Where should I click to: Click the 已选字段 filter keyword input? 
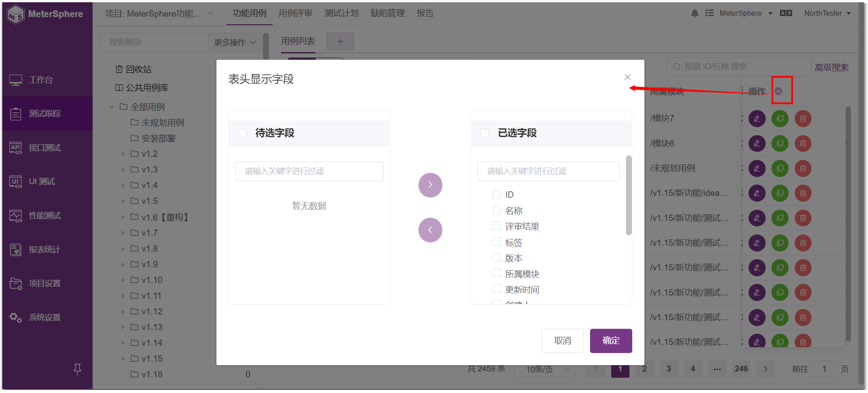coord(548,171)
